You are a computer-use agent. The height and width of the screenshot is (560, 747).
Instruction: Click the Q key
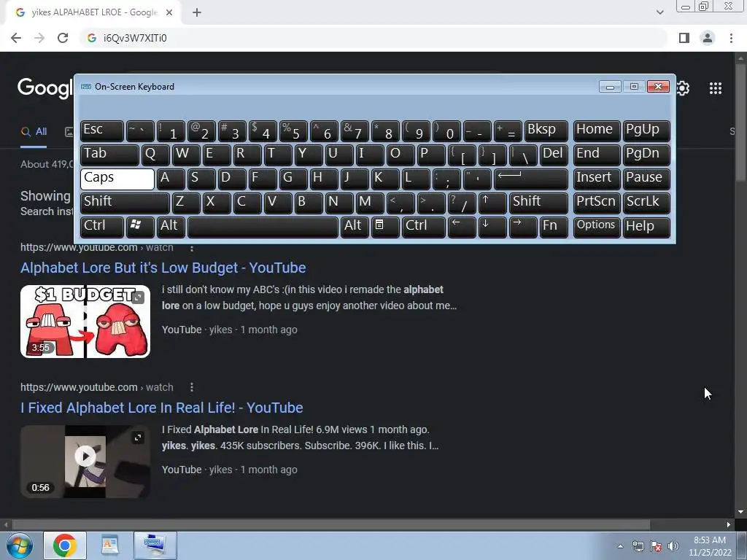click(155, 155)
